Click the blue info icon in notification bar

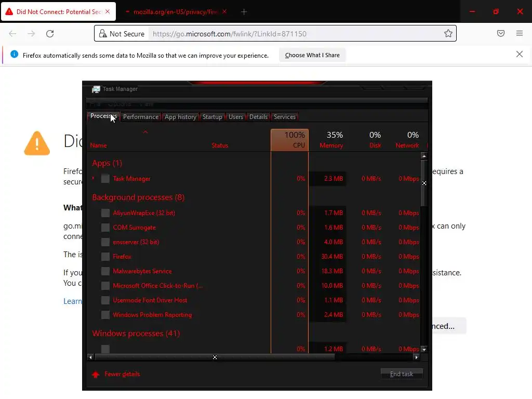tap(14, 54)
